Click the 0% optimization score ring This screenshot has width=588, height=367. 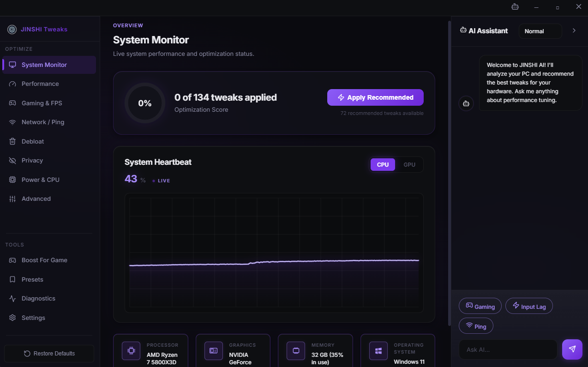[x=145, y=103]
